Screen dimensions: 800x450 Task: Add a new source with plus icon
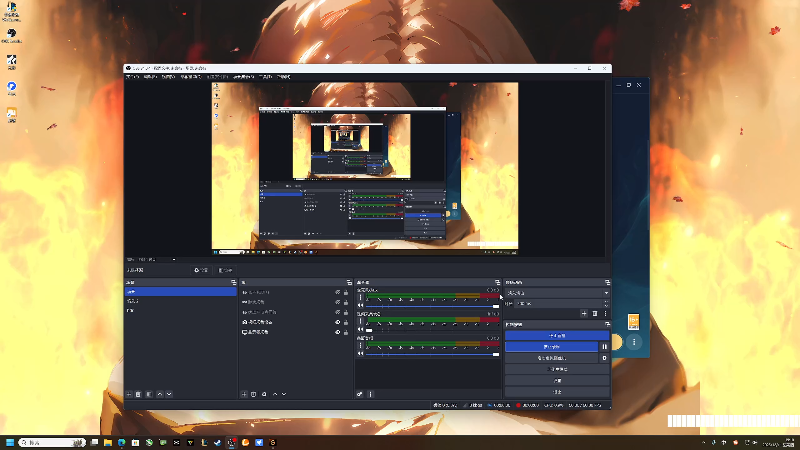click(244, 394)
